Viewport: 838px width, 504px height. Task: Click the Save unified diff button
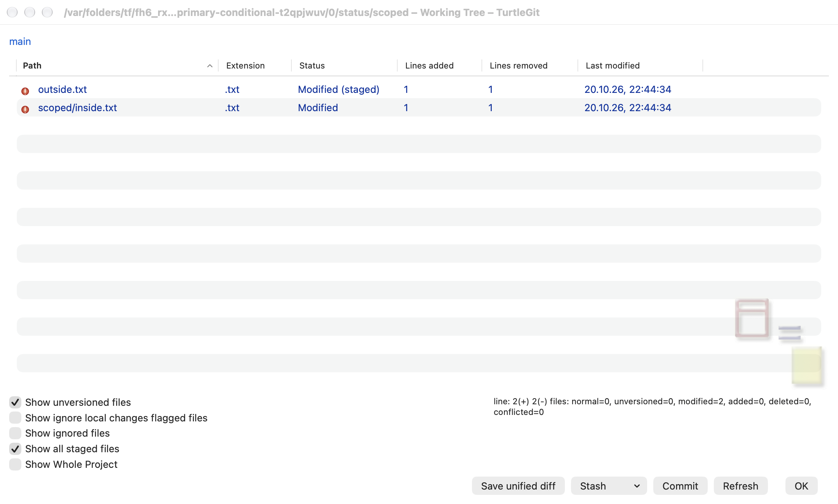pos(518,486)
